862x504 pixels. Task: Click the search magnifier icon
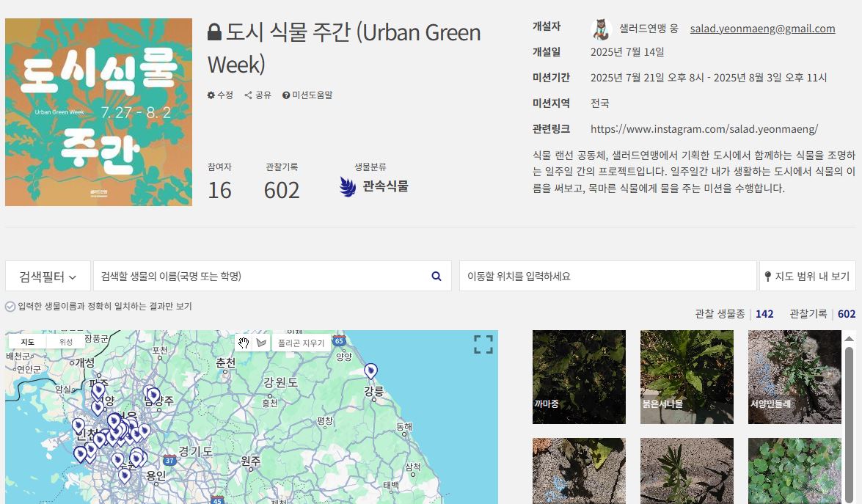(x=437, y=276)
